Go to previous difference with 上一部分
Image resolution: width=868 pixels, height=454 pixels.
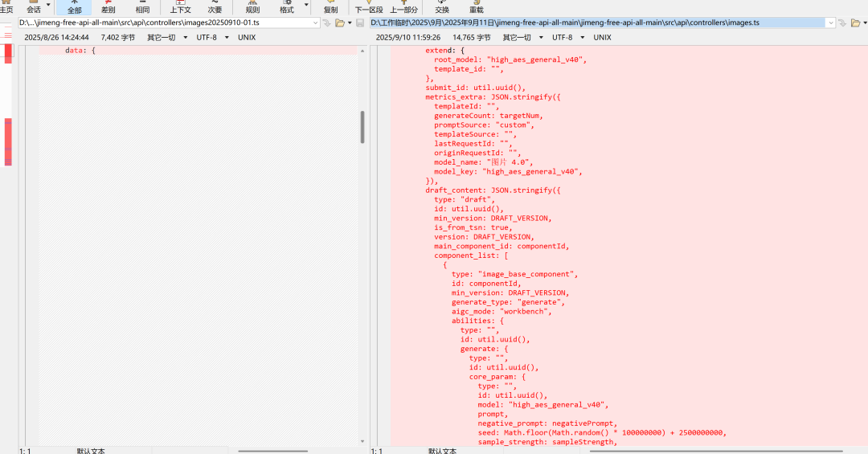click(x=404, y=8)
